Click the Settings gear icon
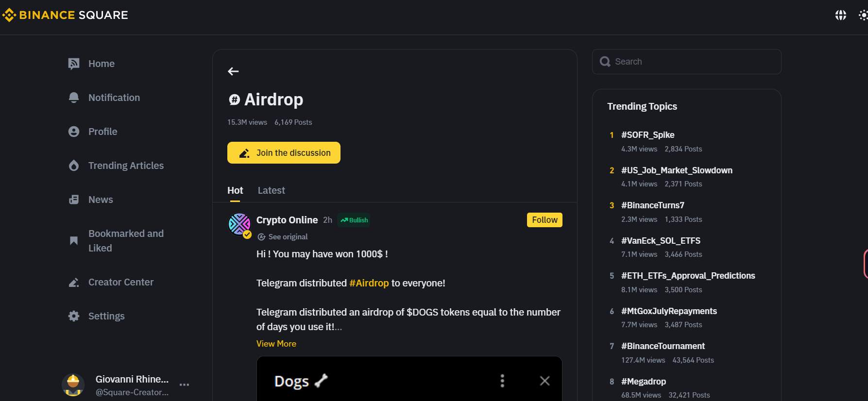Viewport: 868px width, 401px height. [74, 316]
